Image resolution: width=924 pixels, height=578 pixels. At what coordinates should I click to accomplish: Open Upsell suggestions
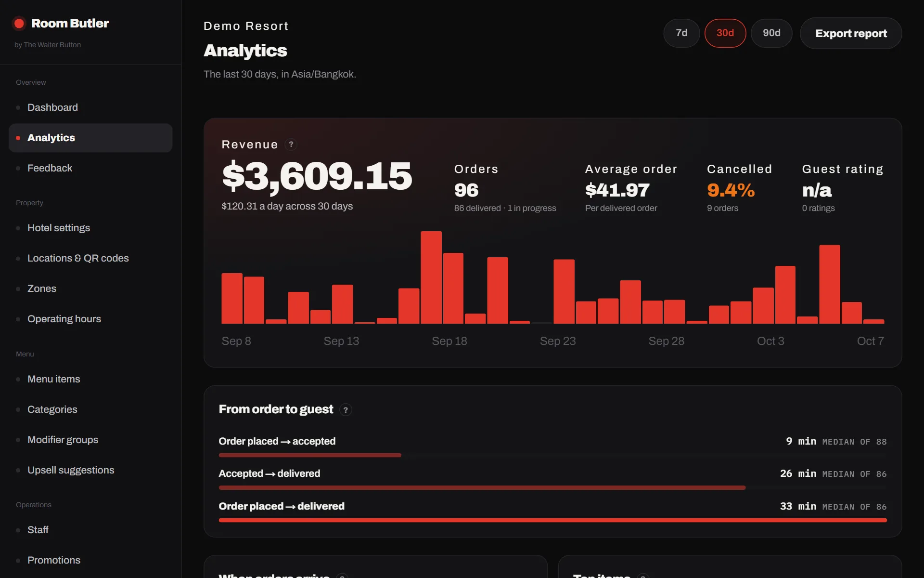90,470
